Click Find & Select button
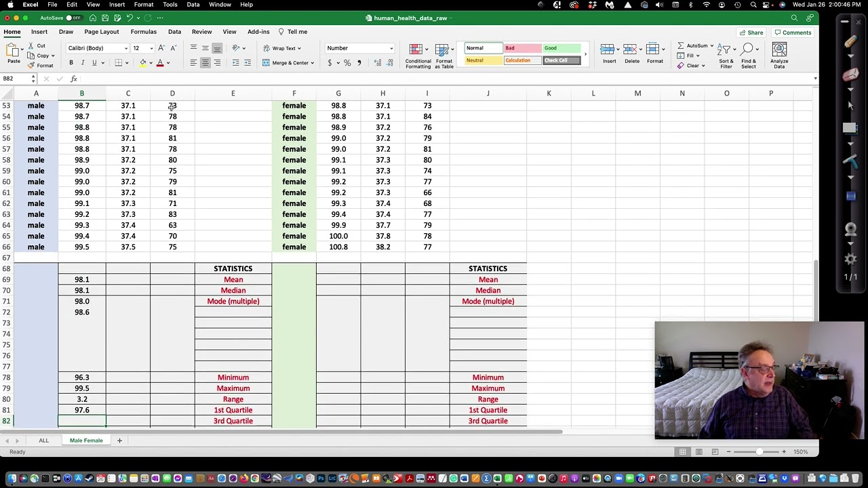The width and height of the screenshot is (868, 488). coord(749,56)
